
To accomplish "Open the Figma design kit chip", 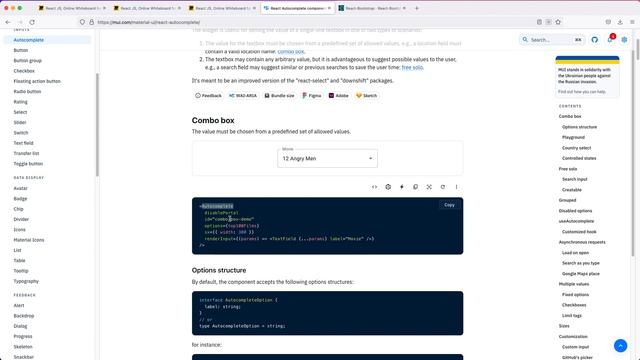I will click(312, 96).
